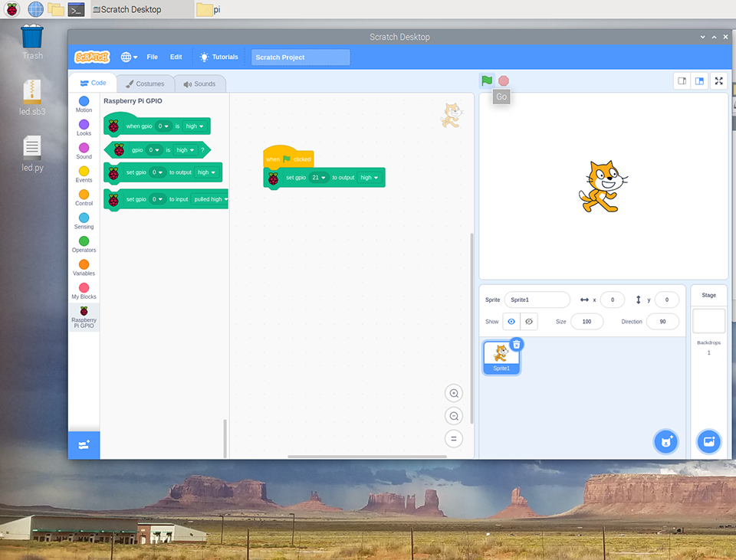Click the sprite Direction field
The height and width of the screenshot is (560, 736).
click(x=662, y=322)
